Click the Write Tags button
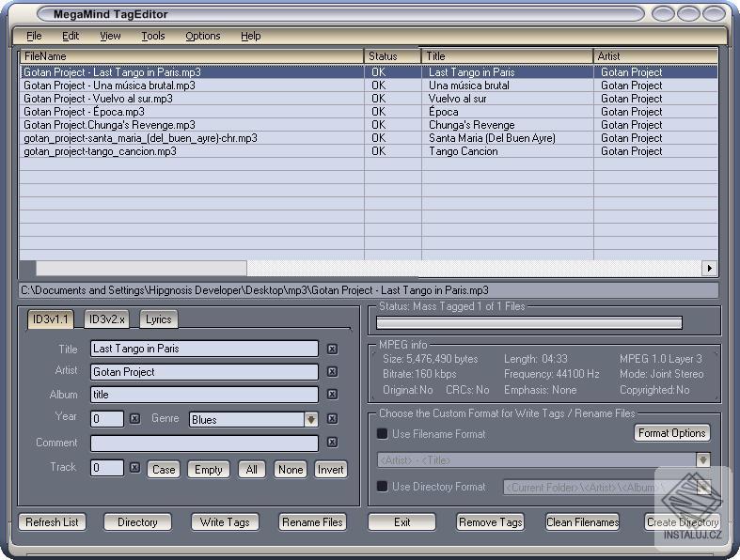The height and width of the screenshot is (560, 740). click(225, 522)
